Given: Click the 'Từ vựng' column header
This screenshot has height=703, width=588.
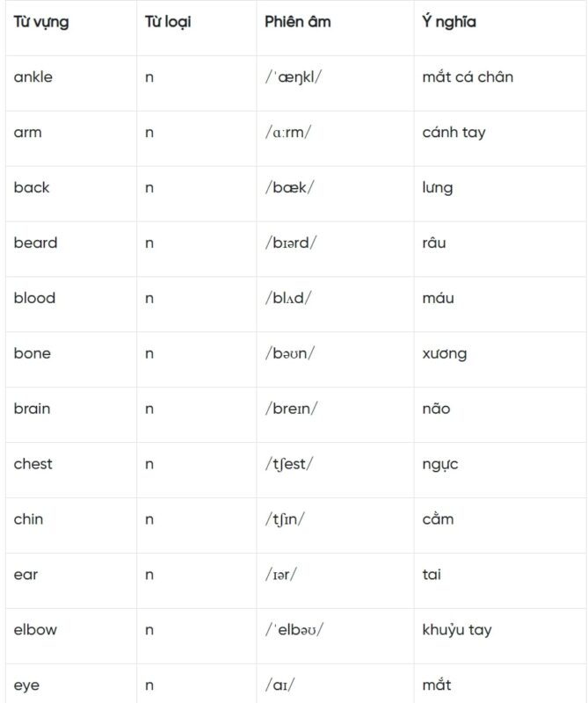Looking at the screenshot, I should click(x=41, y=22).
